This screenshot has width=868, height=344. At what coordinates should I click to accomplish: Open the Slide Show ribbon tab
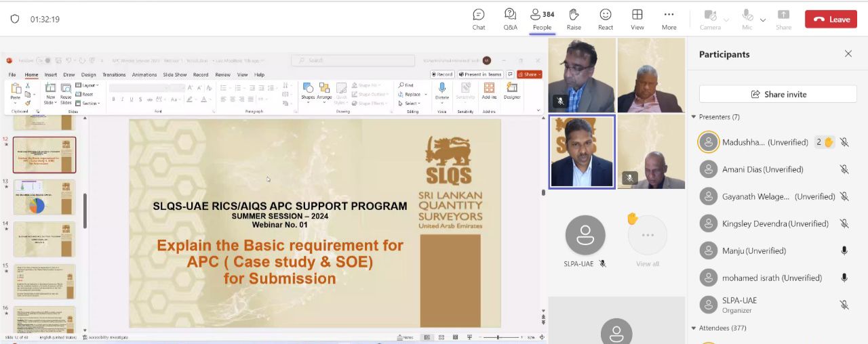[x=175, y=74]
